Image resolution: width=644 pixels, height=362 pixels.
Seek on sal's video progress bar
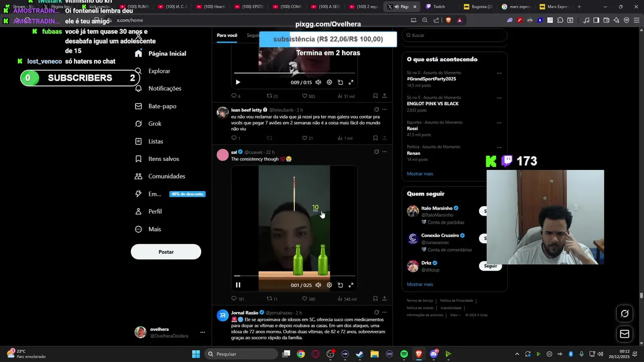tap(294, 276)
